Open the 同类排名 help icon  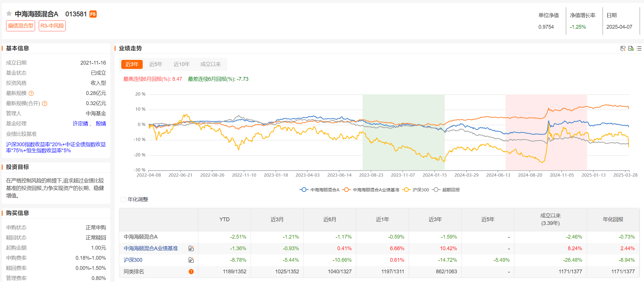[x=191, y=272]
